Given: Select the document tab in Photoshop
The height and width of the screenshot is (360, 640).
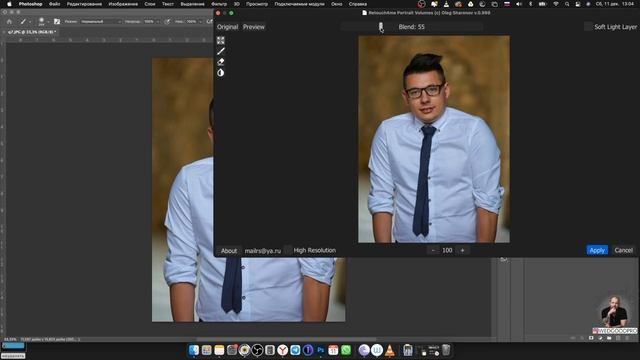Looking at the screenshot, I should 31,32.
